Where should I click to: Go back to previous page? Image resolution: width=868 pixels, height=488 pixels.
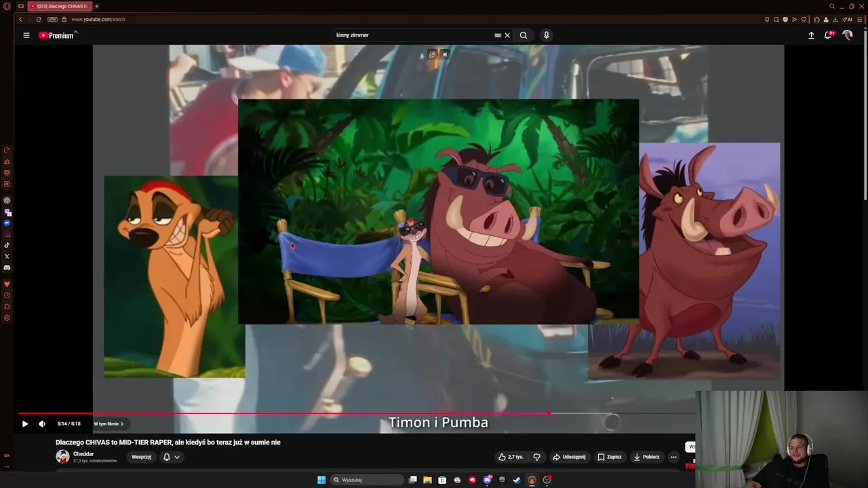click(x=20, y=19)
